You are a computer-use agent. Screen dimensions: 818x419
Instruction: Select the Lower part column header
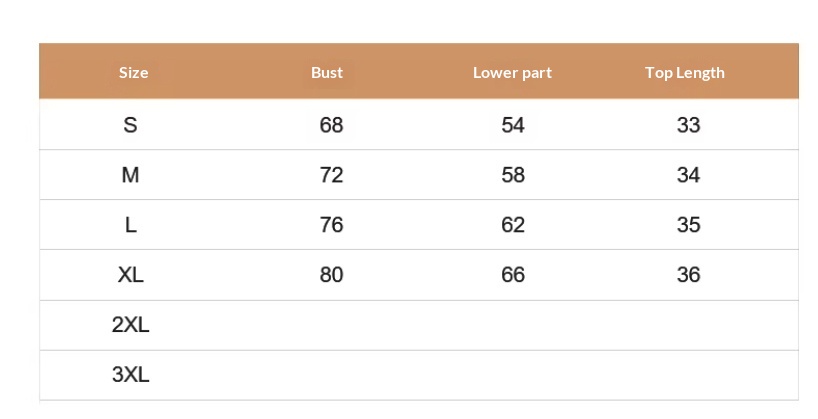[512, 72]
